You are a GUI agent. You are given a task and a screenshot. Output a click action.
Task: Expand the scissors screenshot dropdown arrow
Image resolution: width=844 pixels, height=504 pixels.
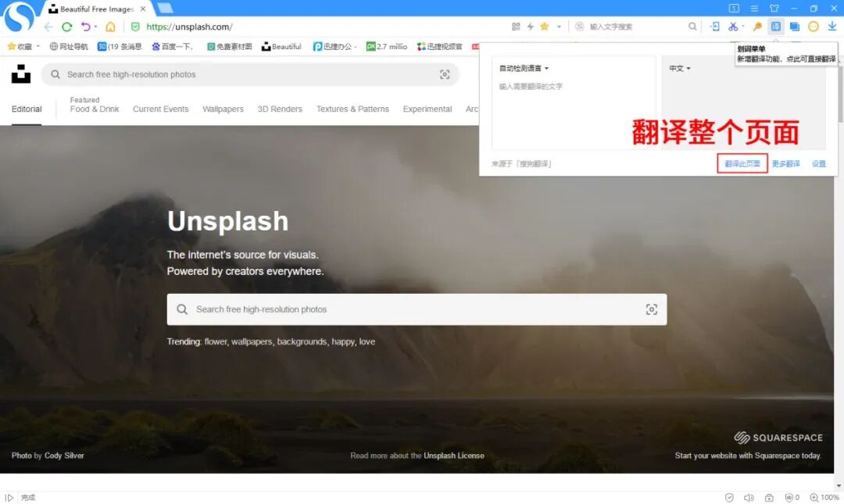pyautogui.click(x=743, y=27)
